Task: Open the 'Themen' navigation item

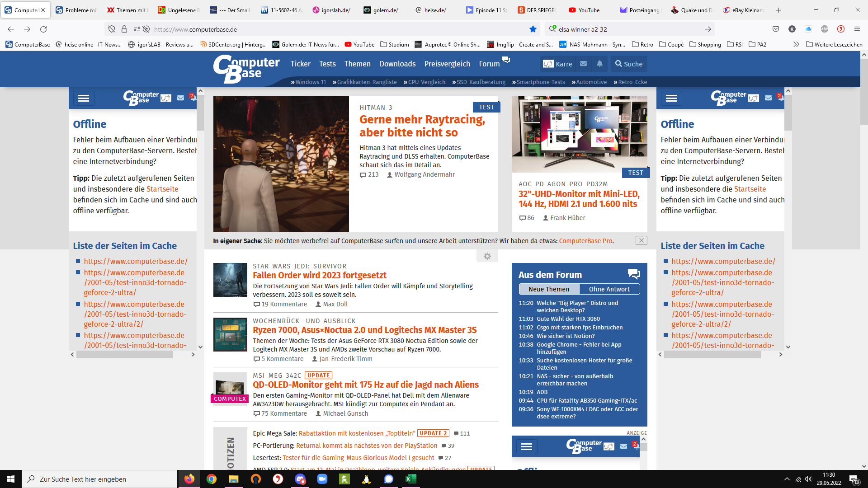Action: 357,64
